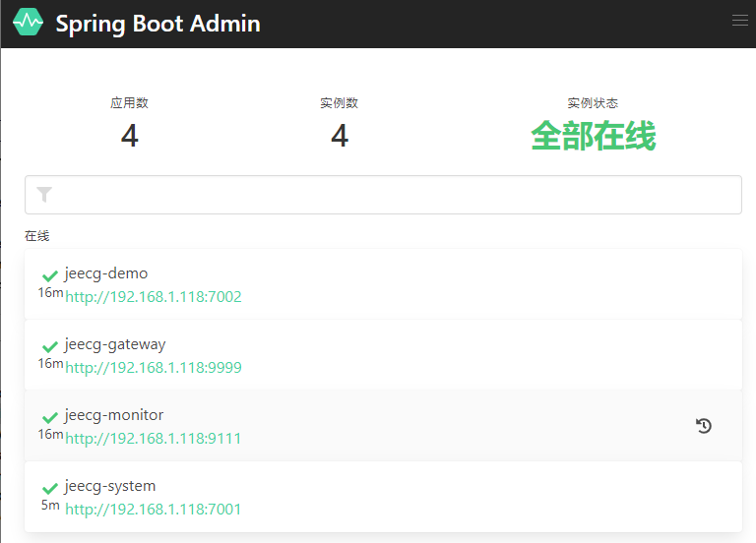The image size is (756, 543).
Task: Click the jeecg-monitor journal history icon
Action: [x=704, y=426]
